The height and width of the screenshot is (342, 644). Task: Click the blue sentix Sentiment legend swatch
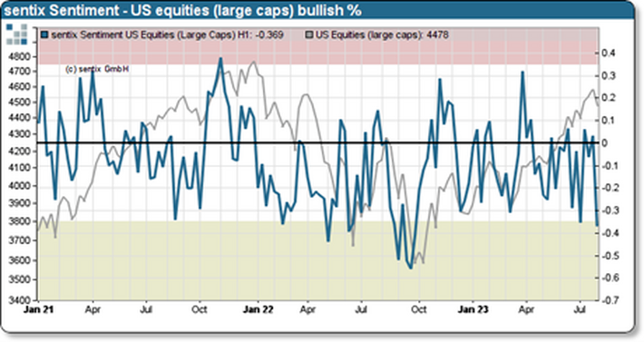(x=45, y=34)
